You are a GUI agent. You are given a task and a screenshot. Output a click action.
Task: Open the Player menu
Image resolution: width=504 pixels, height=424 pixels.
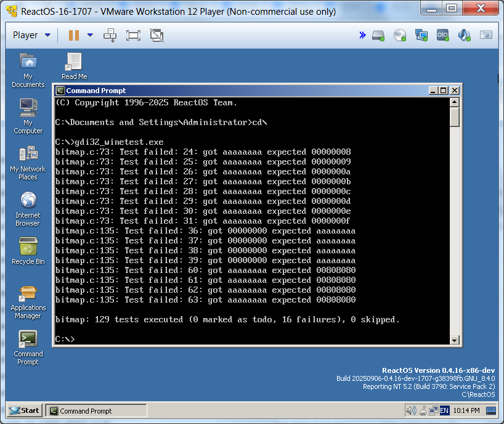[31, 35]
